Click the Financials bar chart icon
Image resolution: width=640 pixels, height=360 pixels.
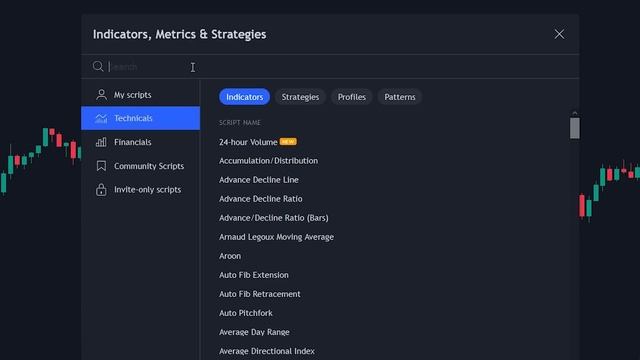coord(101,142)
